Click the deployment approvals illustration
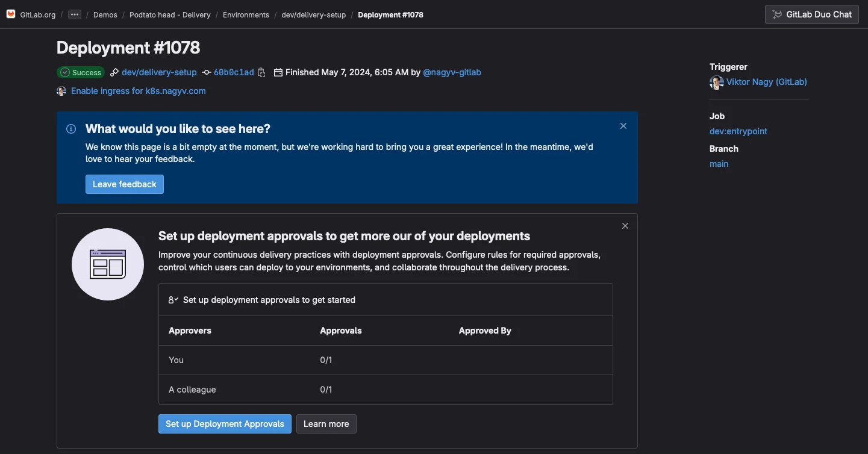868x454 pixels. pos(108,264)
